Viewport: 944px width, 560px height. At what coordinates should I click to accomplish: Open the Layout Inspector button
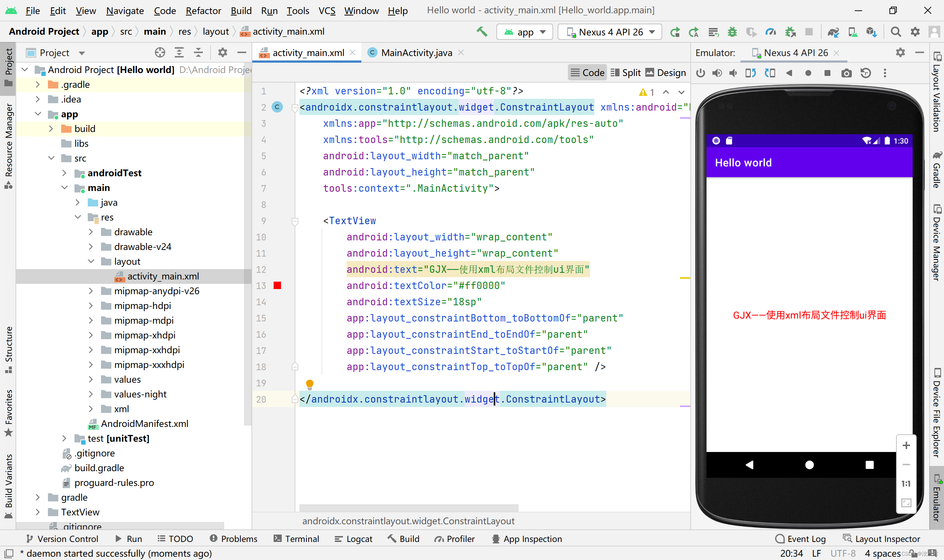click(x=882, y=539)
